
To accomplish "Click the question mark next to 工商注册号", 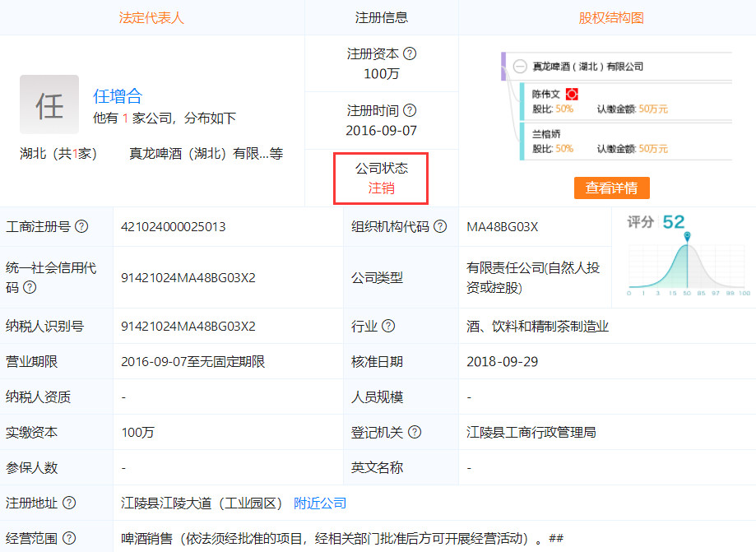I will 81,226.
